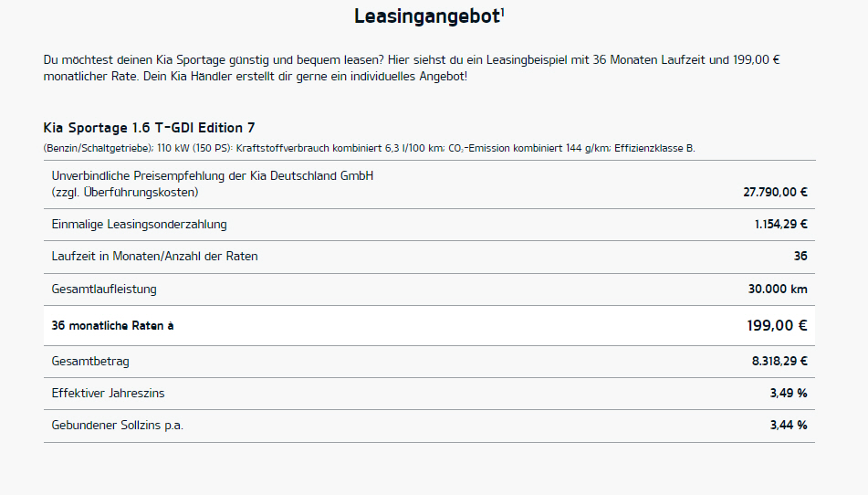Click Laufzeit in Monaten/Anzahl der Raten label
This screenshot has height=495, width=868.
click(154, 257)
